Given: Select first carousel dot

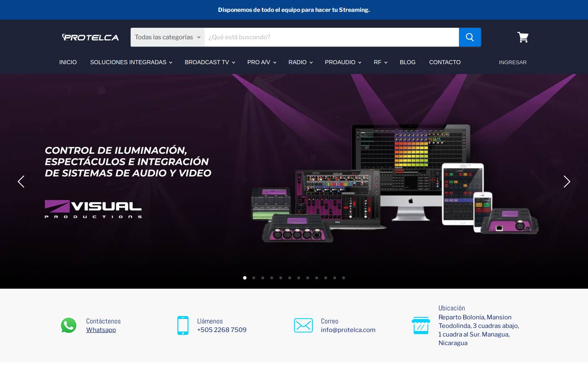Looking at the screenshot, I should pyautogui.click(x=245, y=278).
